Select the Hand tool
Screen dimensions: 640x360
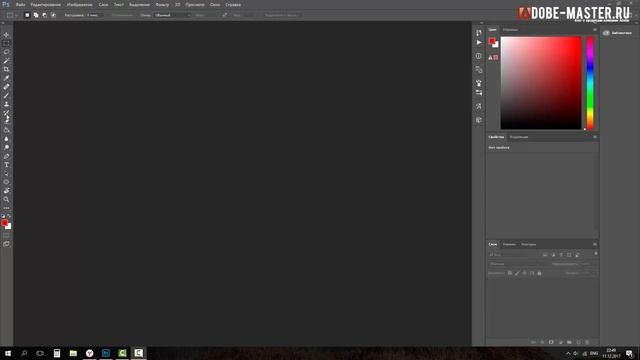(6, 191)
